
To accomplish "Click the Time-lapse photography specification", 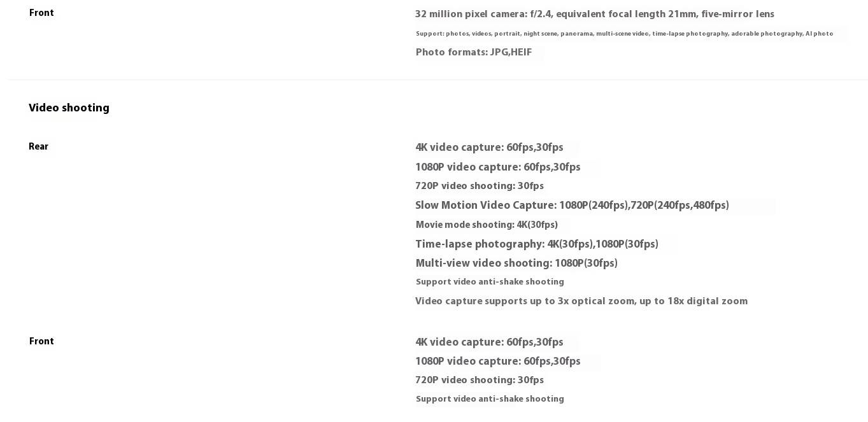I will point(537,244).
